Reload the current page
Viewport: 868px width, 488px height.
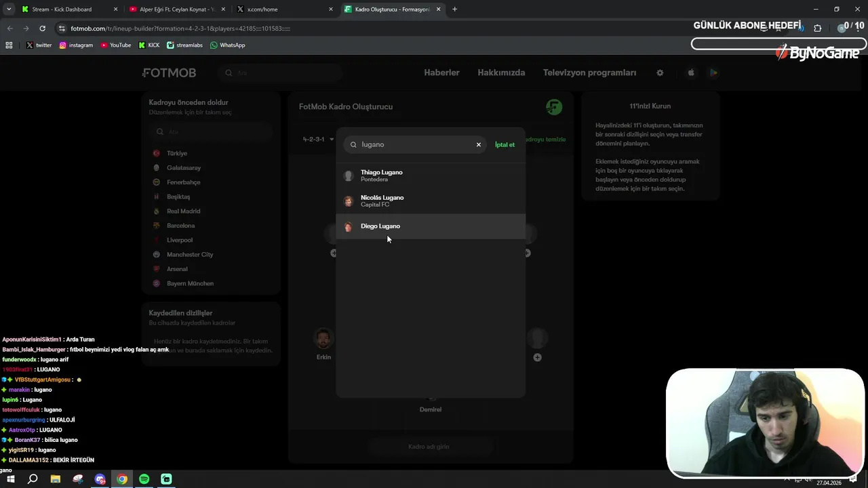(x=42, y=28)
